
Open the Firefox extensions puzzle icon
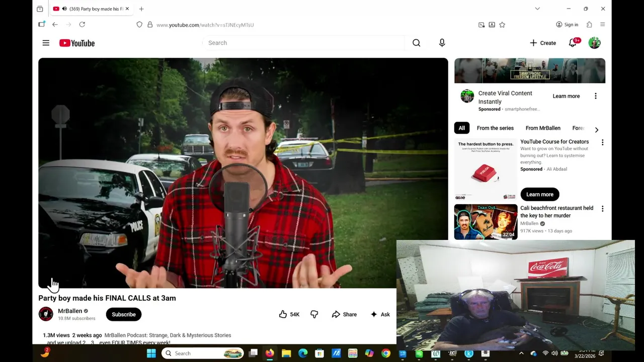tap(589, 25)
